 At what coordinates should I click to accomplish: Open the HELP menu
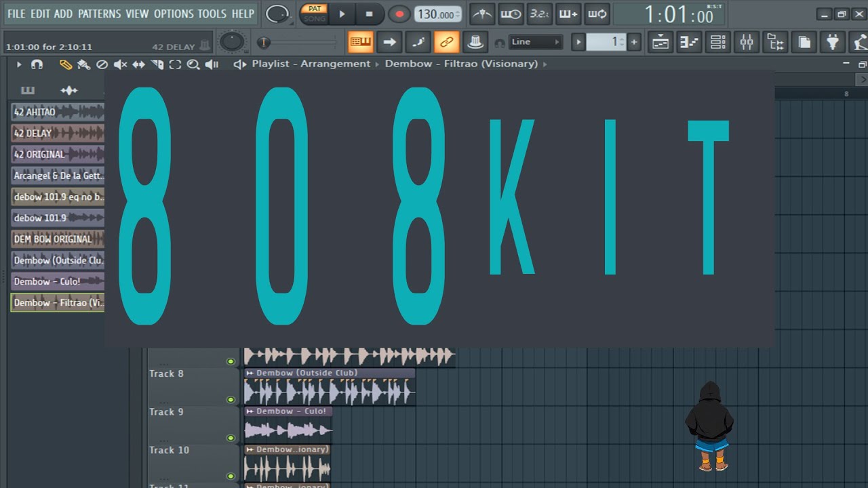tap(243, 14)
